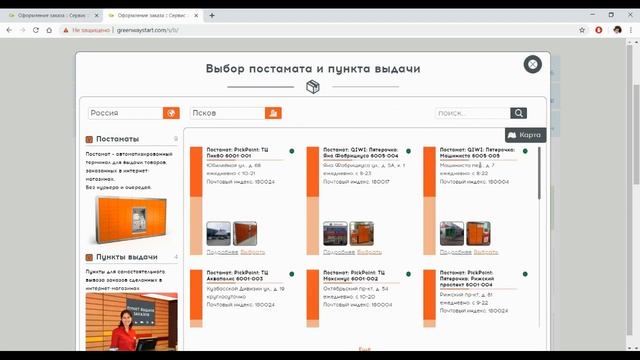
Task: Click the Не защищено security warning
Action: tap(87, 30)
